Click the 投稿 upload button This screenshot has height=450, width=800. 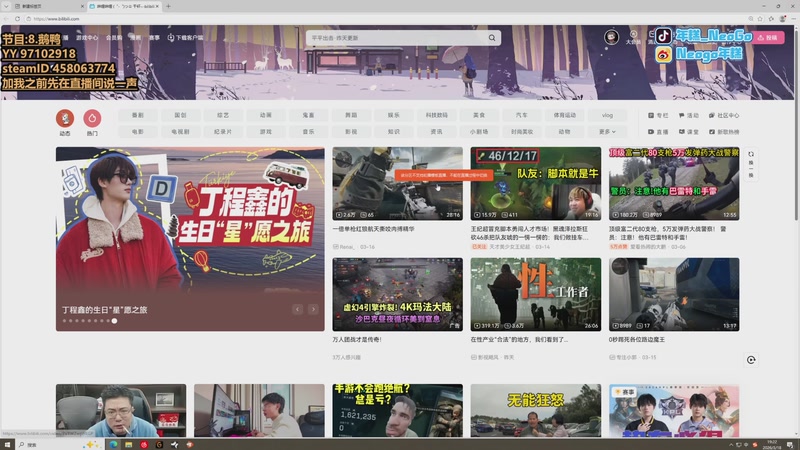[x=768, y=38]
